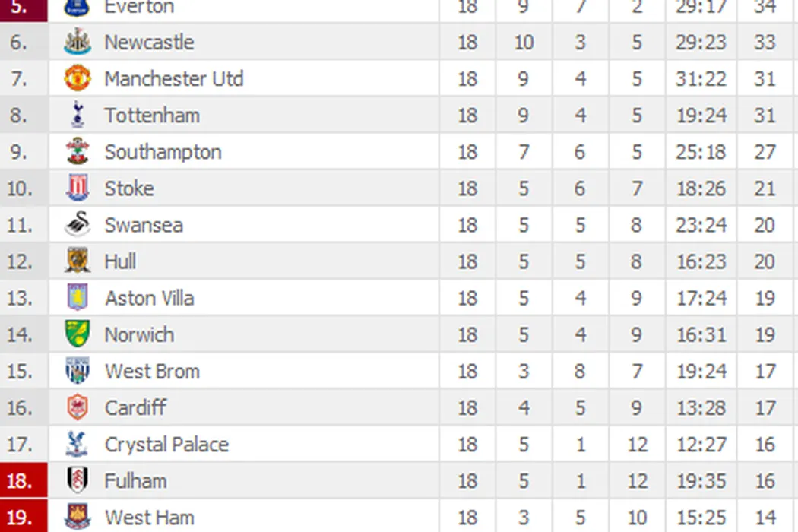Open the Everton team link
The image size is (798, 532).
[138, 8]
